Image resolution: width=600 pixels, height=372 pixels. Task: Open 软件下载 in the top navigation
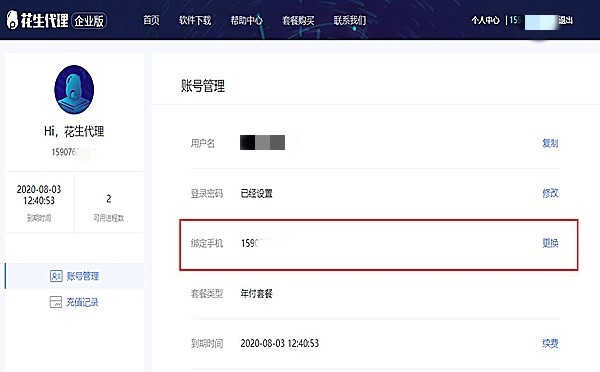195,20
